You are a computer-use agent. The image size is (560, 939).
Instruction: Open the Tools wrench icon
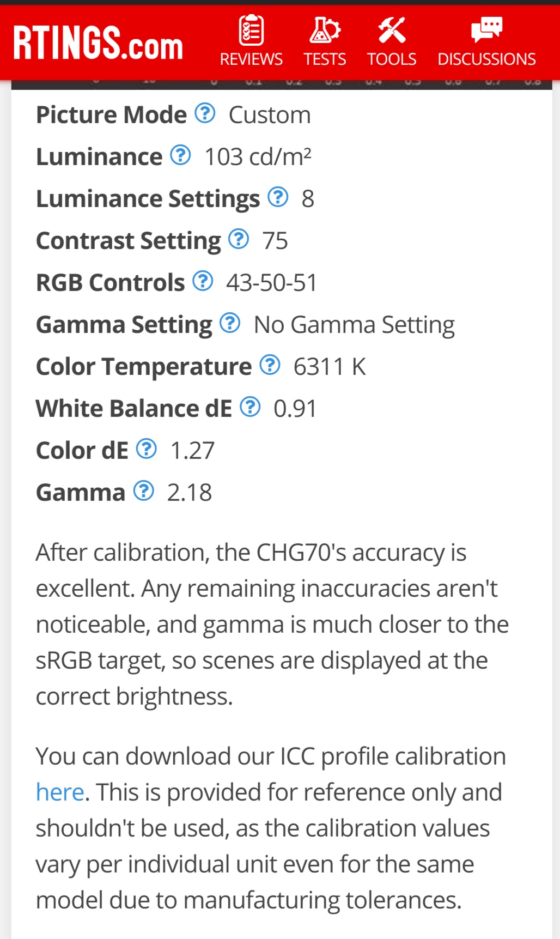(392, 30)
